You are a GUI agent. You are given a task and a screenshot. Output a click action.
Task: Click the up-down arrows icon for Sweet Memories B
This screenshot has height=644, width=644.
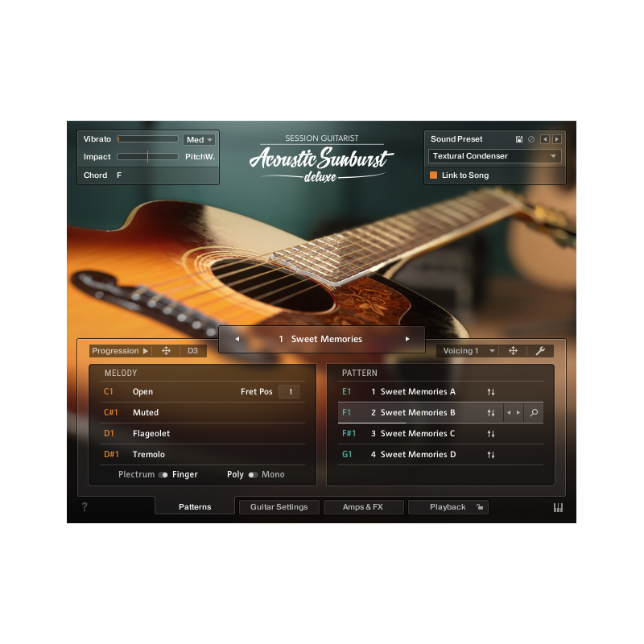(x=491, y=413)
